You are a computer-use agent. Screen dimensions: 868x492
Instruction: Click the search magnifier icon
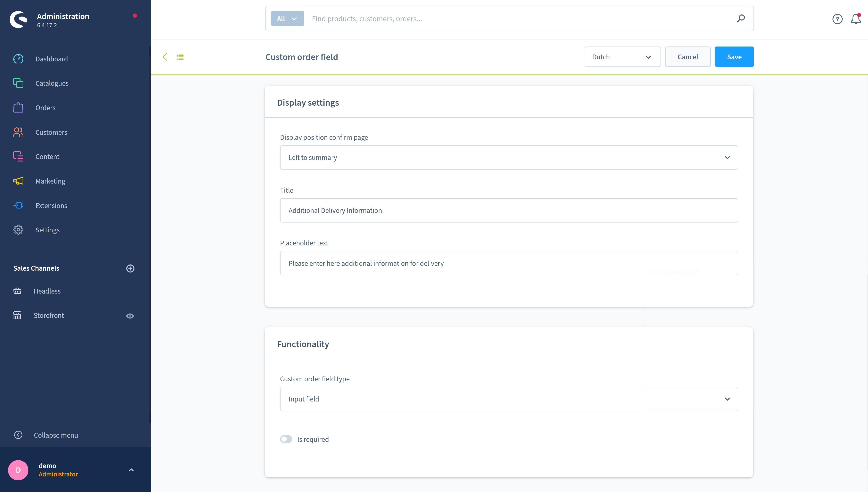741,18
